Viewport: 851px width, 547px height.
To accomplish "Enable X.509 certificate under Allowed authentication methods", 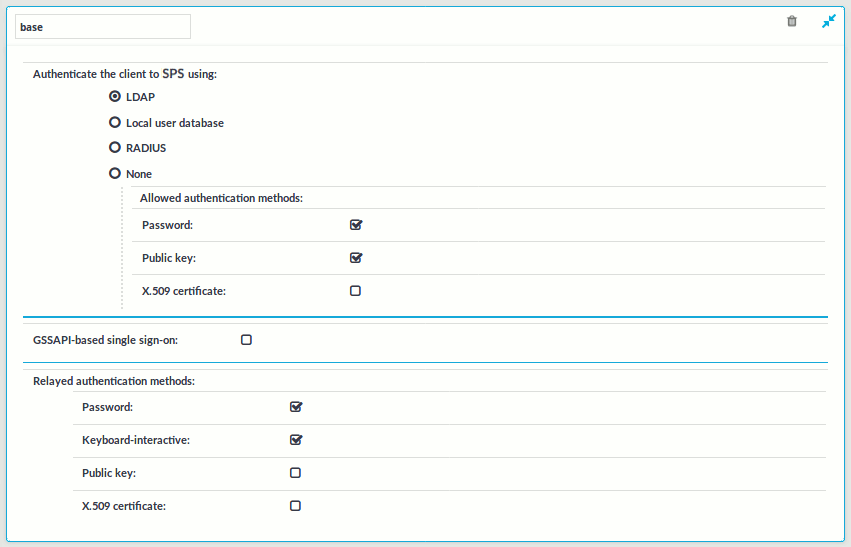I will click(x=355, y=291).
